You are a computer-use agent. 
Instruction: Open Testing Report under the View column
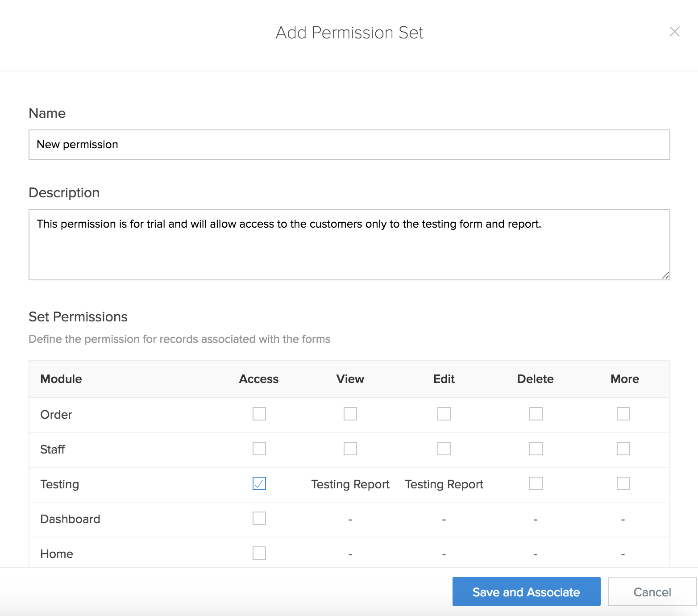(x=350, y=484)
